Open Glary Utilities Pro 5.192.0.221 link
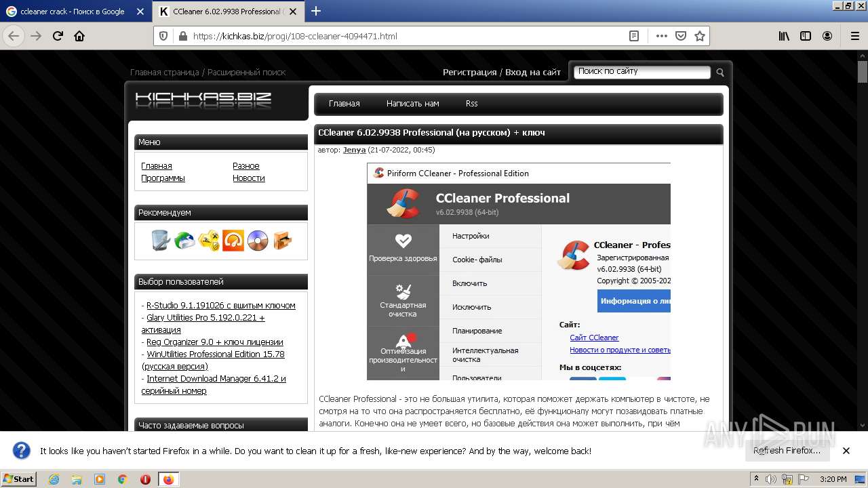The width and height of the screenshot is (868, 488). (203, 323)
